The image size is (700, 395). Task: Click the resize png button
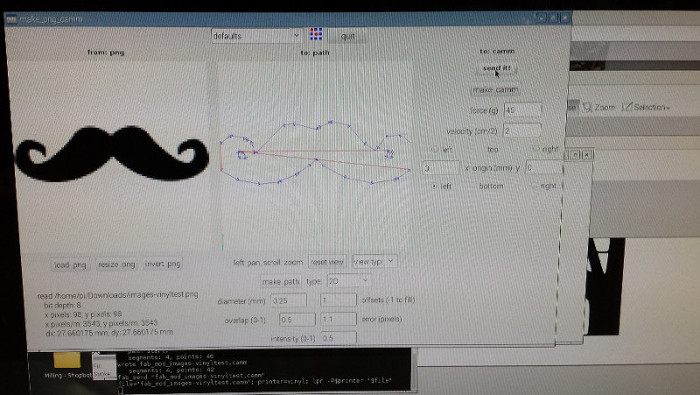click(117, 265)
